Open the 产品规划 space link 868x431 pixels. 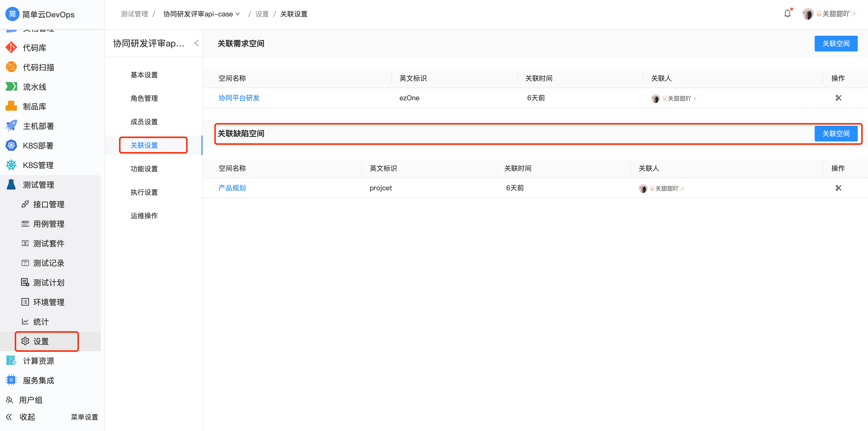point(232,188)
